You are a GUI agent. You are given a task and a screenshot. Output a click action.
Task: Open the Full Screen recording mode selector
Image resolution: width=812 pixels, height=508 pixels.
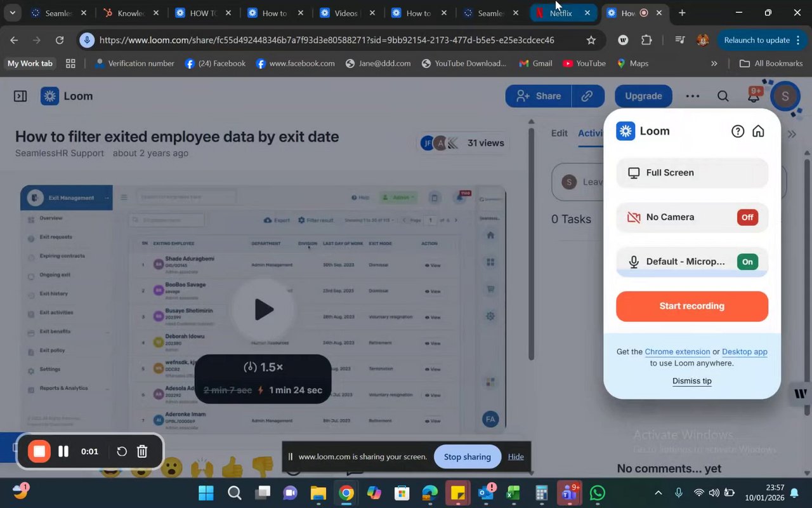click(692, 173)
